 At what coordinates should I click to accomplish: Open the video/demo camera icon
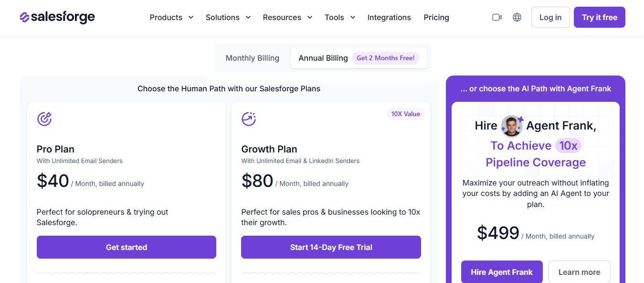[496, 17]
